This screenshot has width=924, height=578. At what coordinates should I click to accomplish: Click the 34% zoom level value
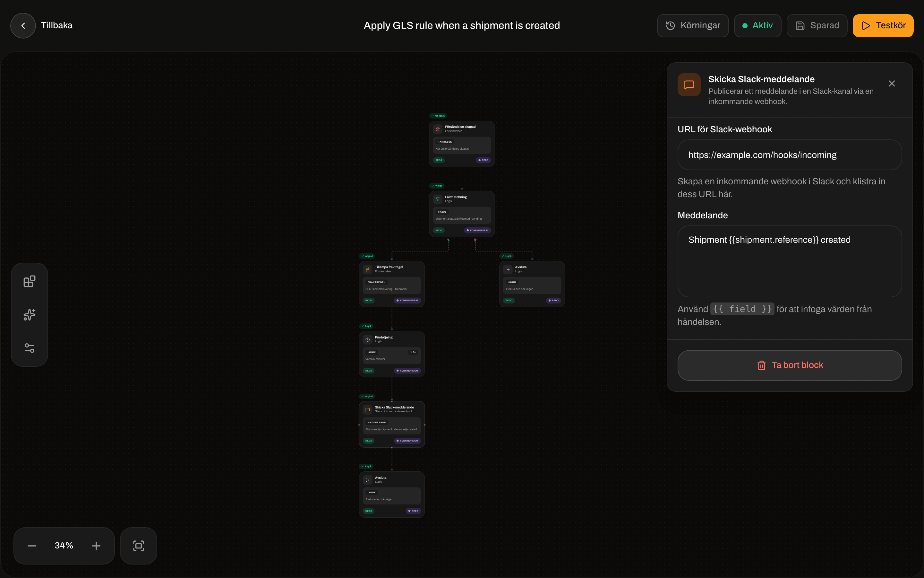pyautogui.click(x=64, y=546)
